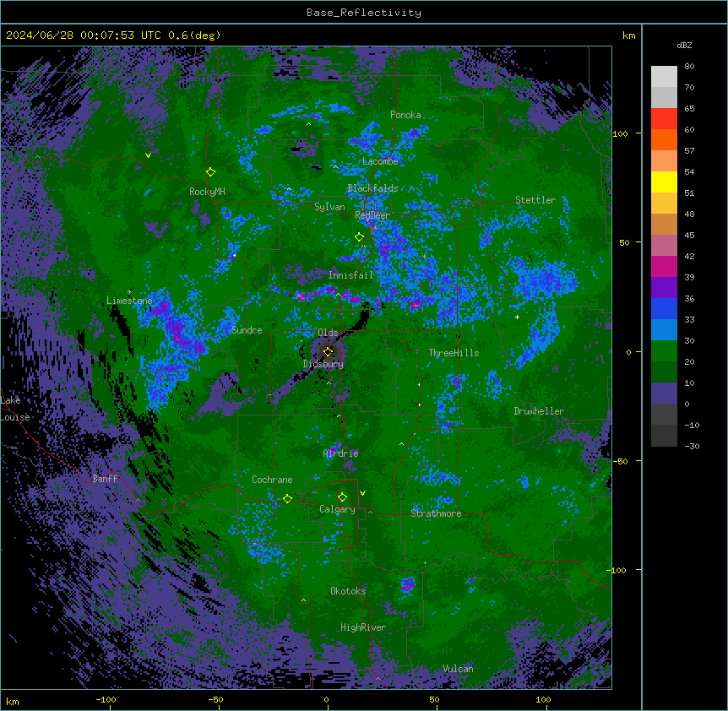Click the Stettler label

(x=535, y=200)
